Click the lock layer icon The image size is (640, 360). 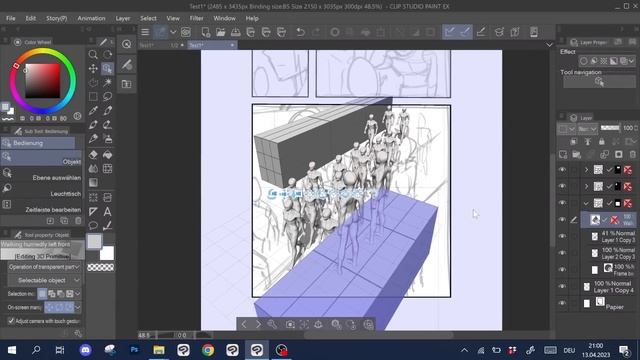(602, 141)
